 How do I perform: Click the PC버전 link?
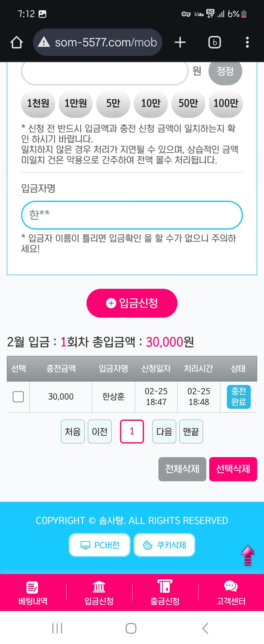(x=100, y=545)
